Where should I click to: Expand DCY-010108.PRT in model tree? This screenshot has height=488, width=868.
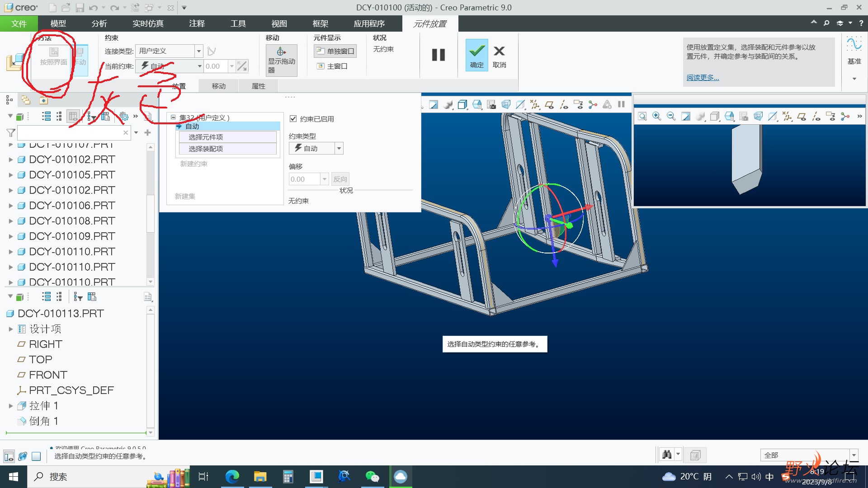pyautogui.click(x=11, y=221)
